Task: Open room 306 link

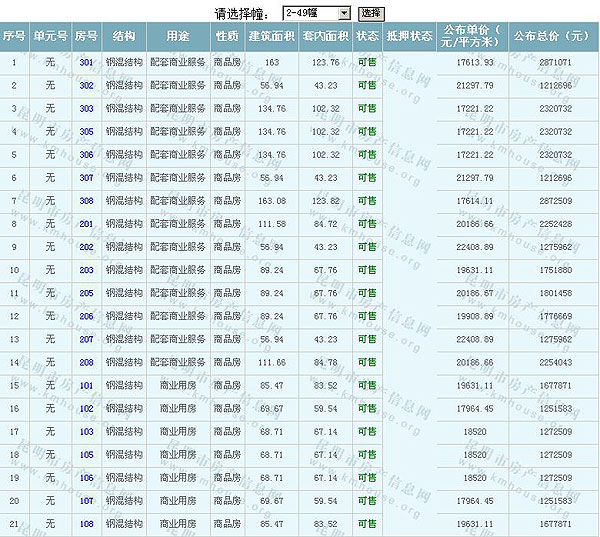Action: 86,155
